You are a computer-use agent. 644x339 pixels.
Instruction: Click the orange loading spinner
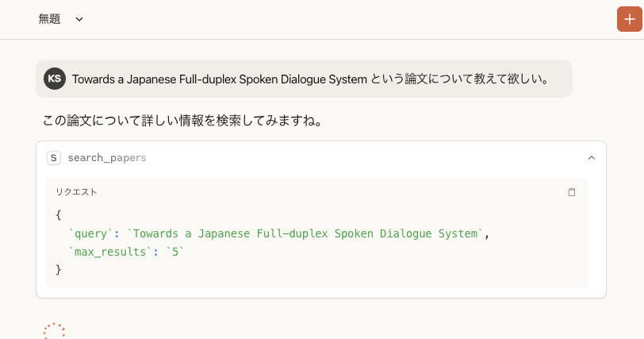54,331
